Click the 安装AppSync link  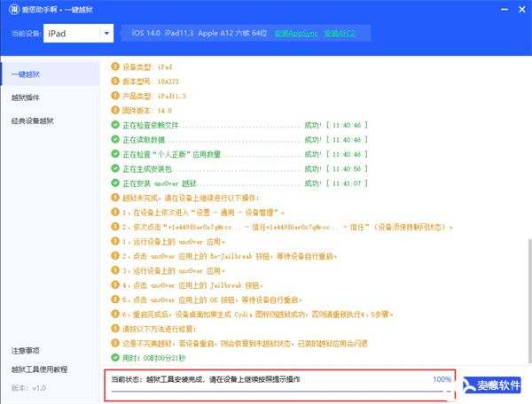pos(294,34)
